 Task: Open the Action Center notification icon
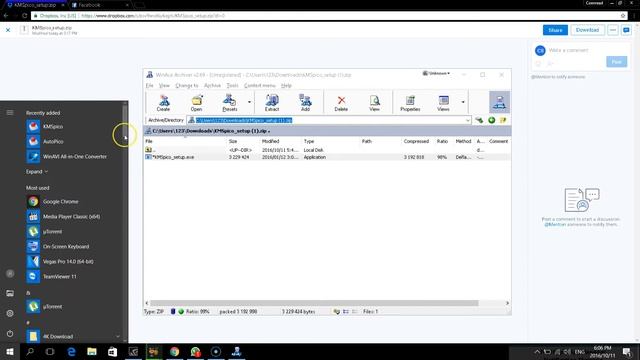pos(627,351)
